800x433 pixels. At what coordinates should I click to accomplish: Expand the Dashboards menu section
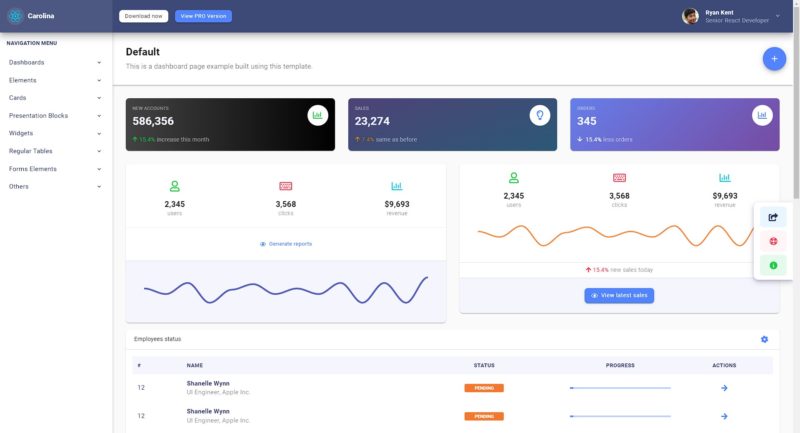[56, 62]
